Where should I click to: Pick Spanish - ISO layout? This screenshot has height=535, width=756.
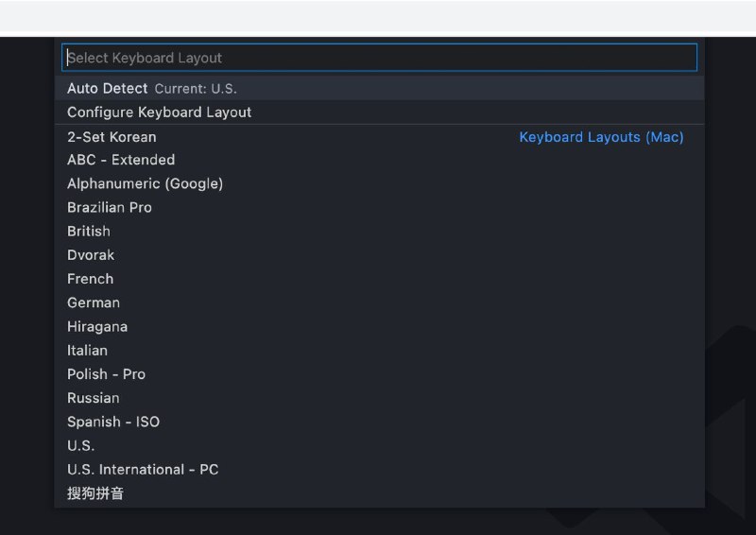113,422
